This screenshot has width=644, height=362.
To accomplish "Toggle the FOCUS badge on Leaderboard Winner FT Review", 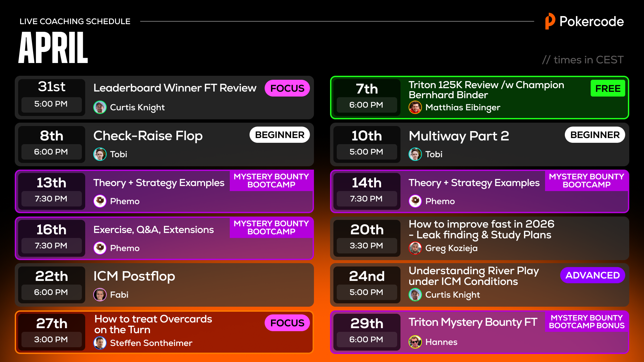I will coord(287,88).
